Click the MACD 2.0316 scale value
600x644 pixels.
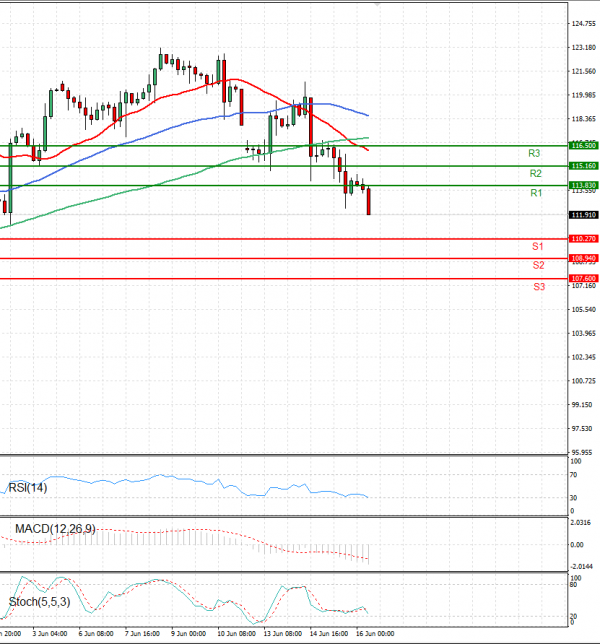(x=581, y=522)
